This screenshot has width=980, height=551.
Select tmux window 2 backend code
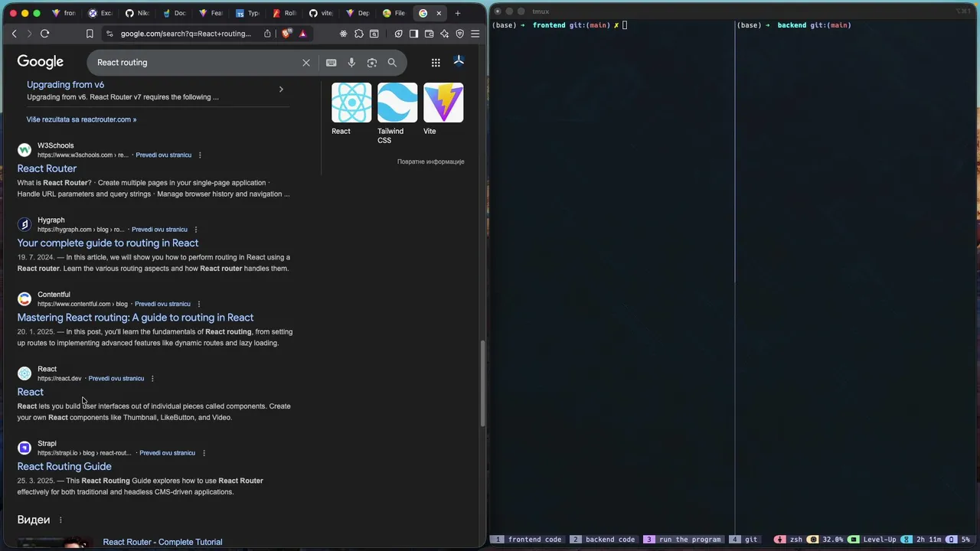(x=603, y=540)
